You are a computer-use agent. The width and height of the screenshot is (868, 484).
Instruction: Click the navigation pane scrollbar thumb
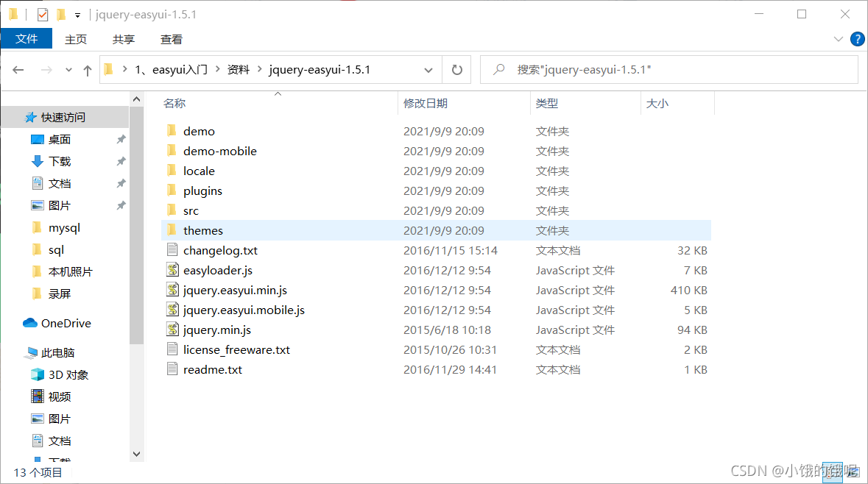(x=136, y=225)
